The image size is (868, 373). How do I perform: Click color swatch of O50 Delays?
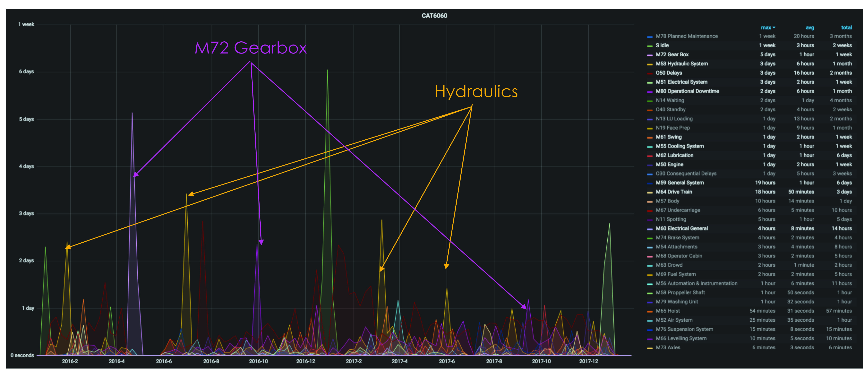coord(650,73)
